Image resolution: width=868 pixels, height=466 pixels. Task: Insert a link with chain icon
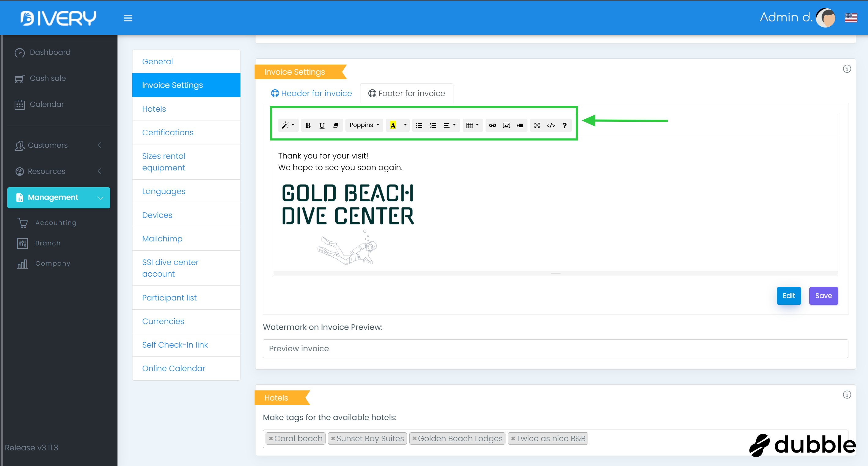[492, 125]
